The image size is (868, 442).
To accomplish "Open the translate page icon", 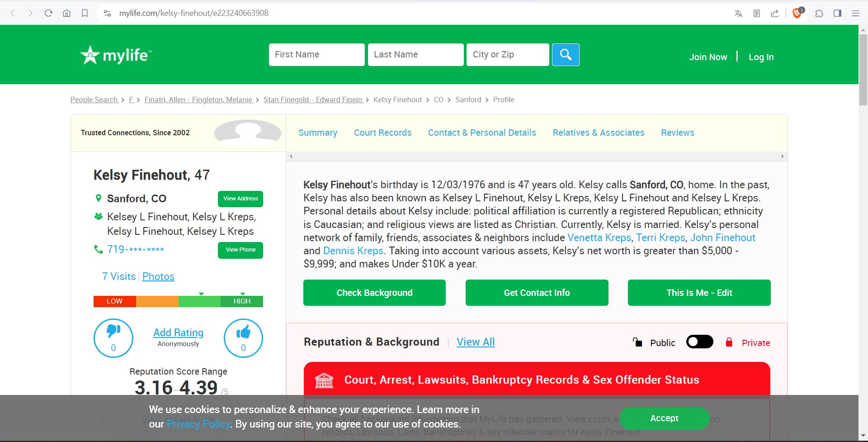I will [x=738, y=14].
